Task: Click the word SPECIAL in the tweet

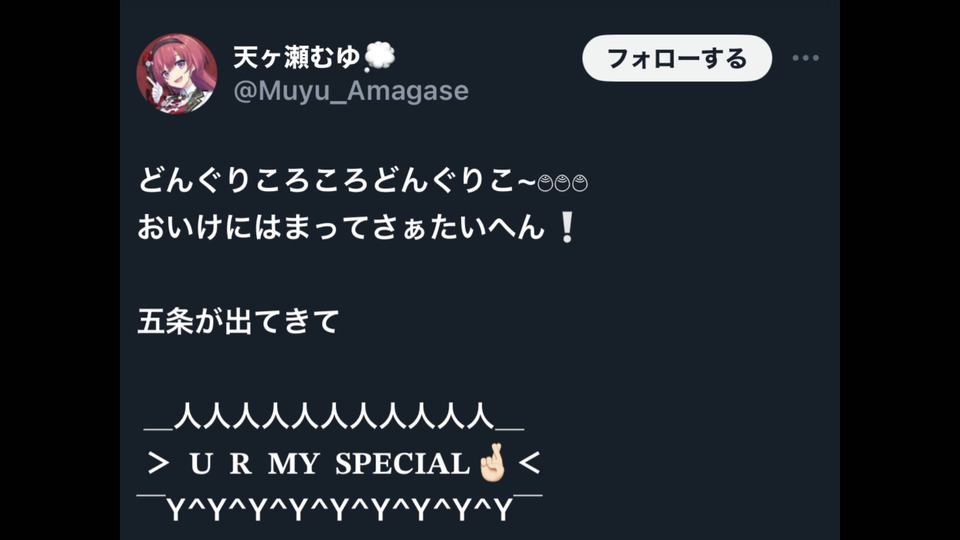Action: (x=402, y=463)
